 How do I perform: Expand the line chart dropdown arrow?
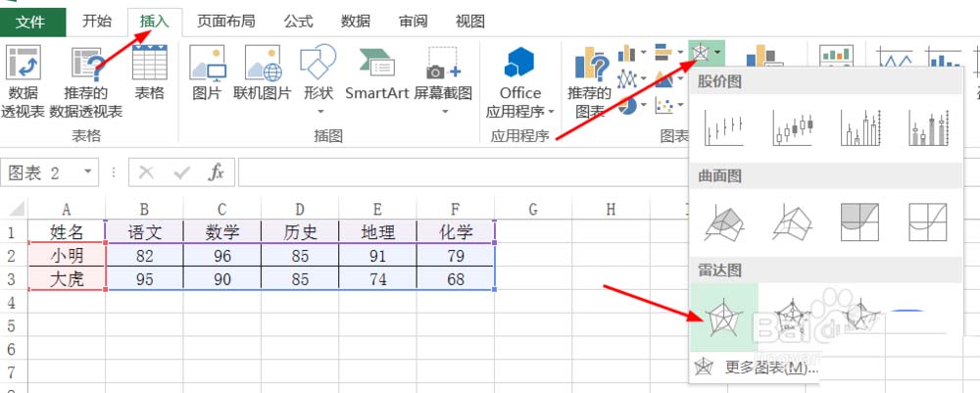(x=644, y=78)
